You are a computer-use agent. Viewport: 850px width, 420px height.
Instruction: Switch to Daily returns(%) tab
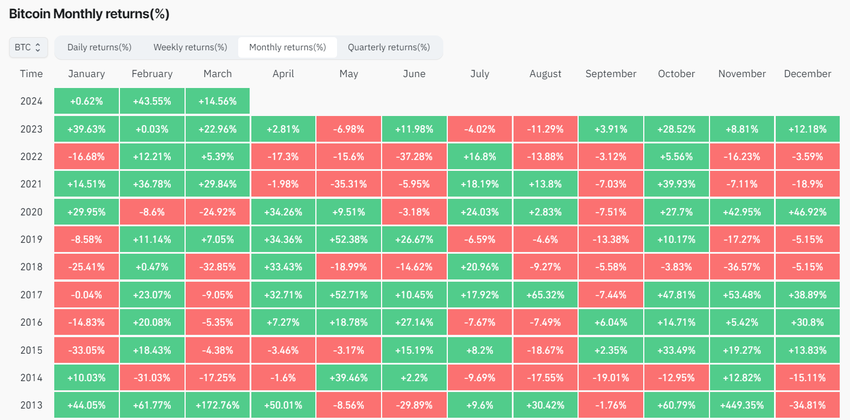coord(99,47)
